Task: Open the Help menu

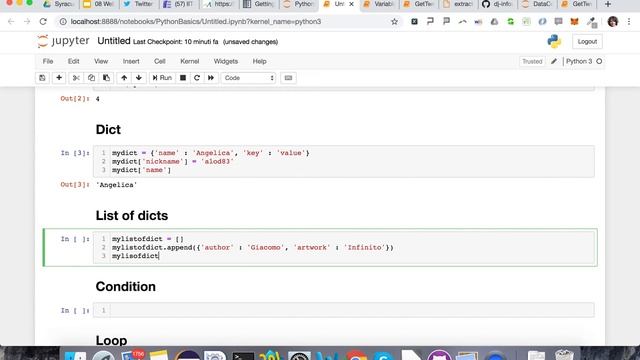Action: [259, 61]
